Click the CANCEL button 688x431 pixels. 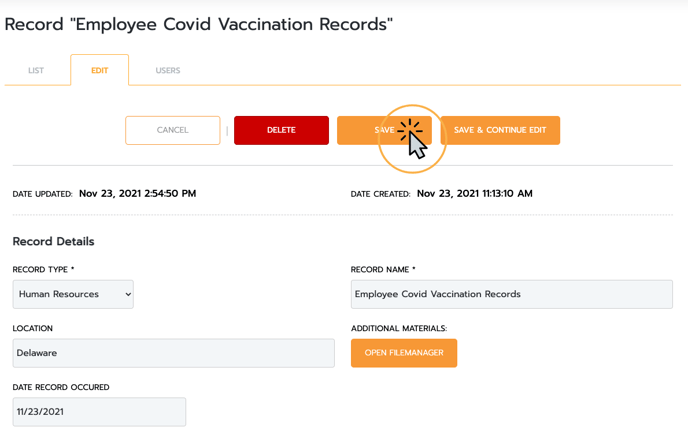[172, 130]
